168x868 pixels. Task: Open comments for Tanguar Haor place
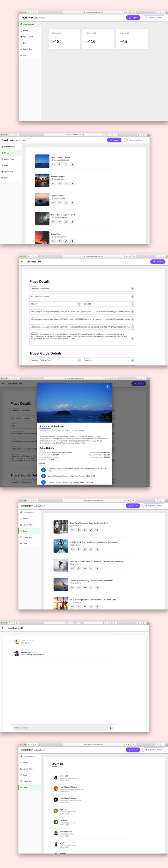[x=60, y=203]
